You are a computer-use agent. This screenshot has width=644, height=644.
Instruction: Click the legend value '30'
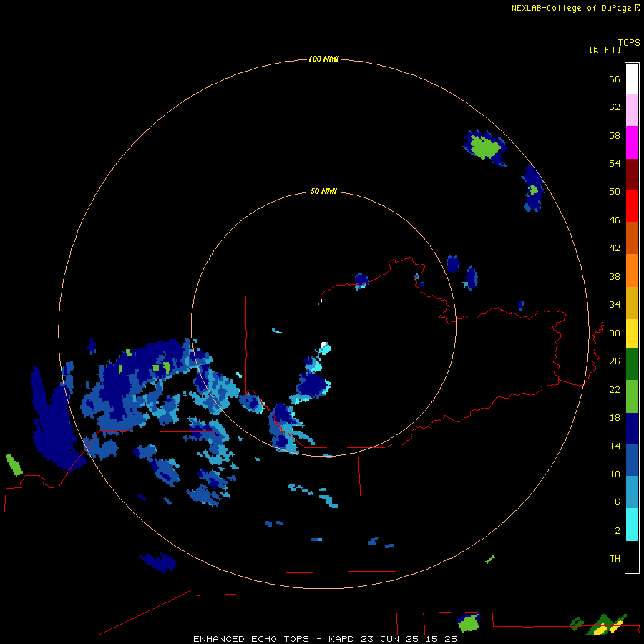[x=615, y=333]
